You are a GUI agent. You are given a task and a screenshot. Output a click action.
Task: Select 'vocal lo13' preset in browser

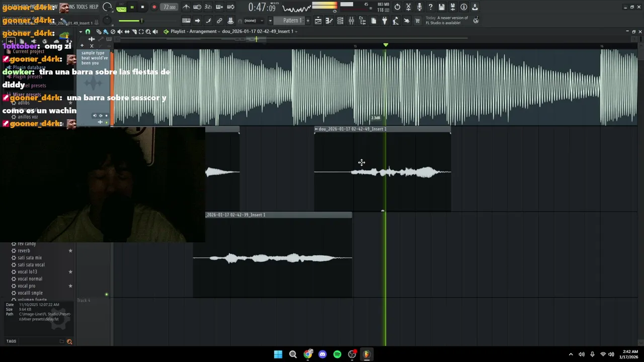click(x=27, y=271)
